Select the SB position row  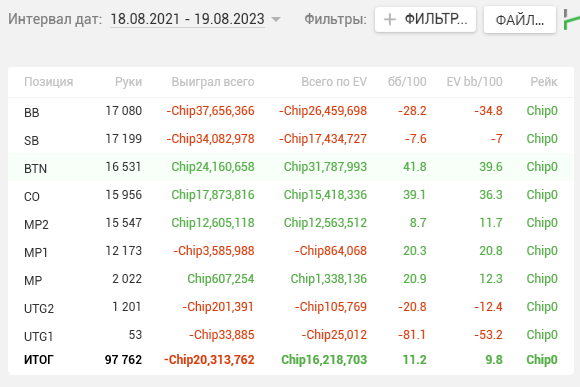[x=291, y=139]
